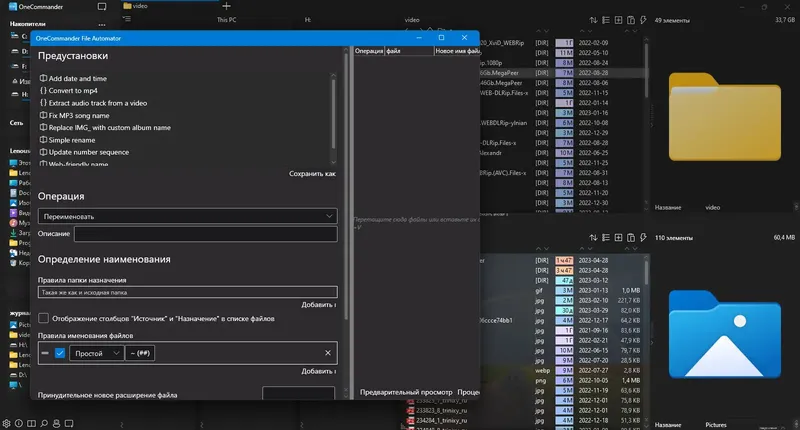Open the info icon in bottom-left bar

click(x=19, y=423)
